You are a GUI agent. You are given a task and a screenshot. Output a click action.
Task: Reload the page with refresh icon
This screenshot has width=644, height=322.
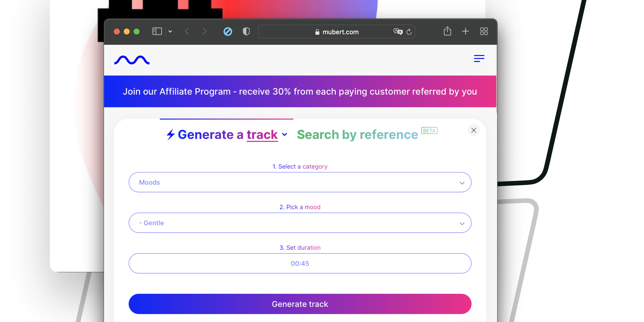409,32
